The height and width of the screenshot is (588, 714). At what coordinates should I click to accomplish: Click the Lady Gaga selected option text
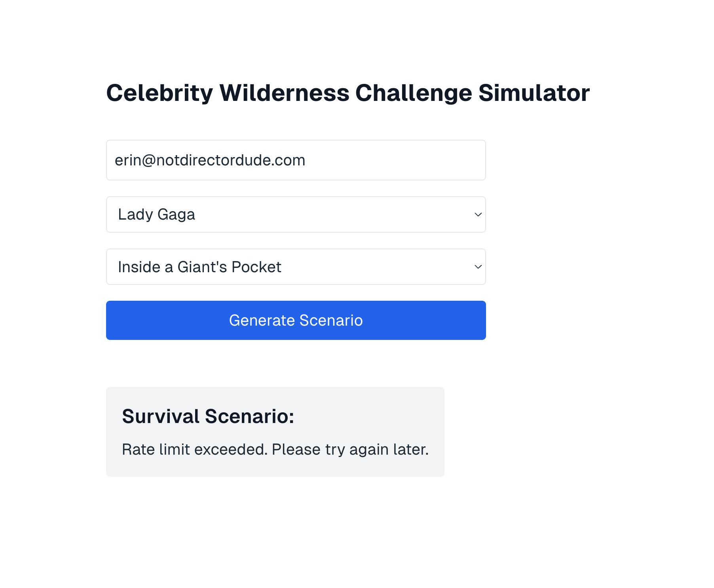[x=156, y=214]
